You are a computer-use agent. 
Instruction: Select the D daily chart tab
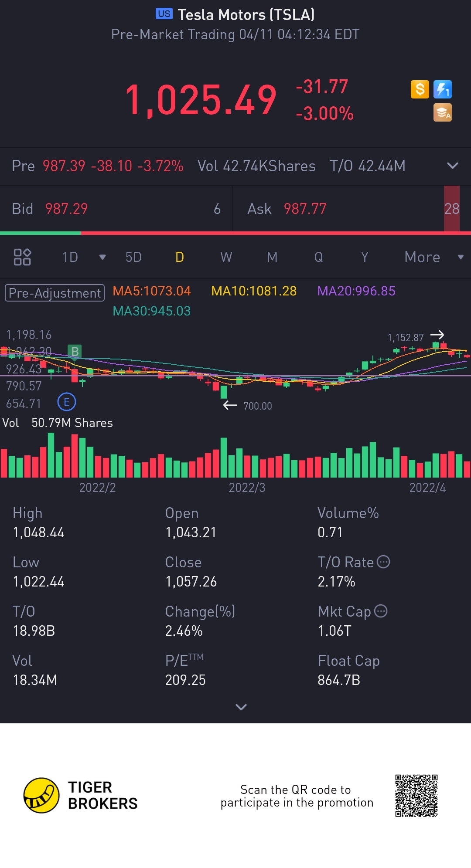pos(180,257)
